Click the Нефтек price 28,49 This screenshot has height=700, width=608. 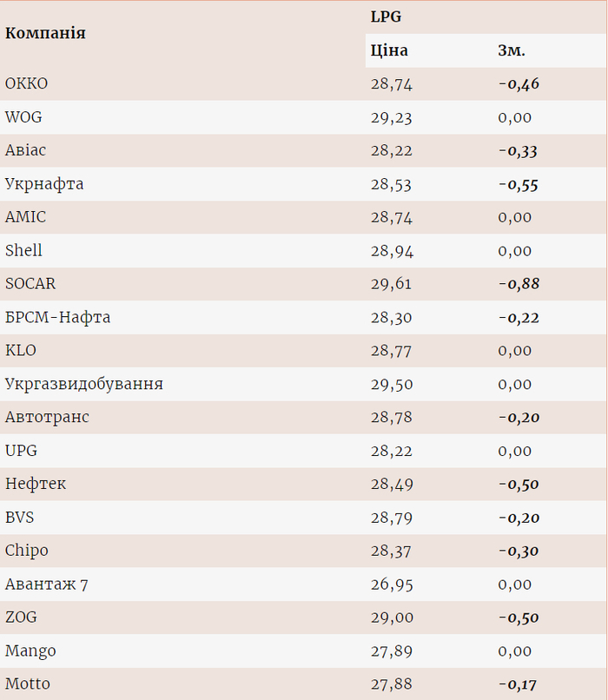click(392, 485)
